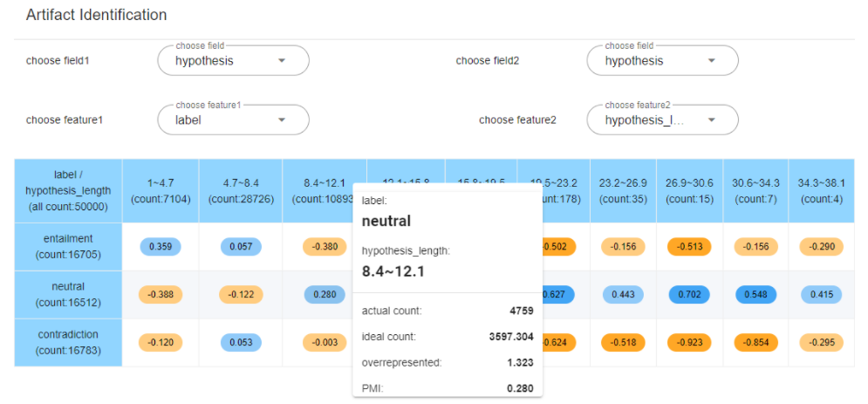The width and height of the screenshot is (868, 404).
Task: Select the contradiction row header cell
Action: click(x=68, y=342)
